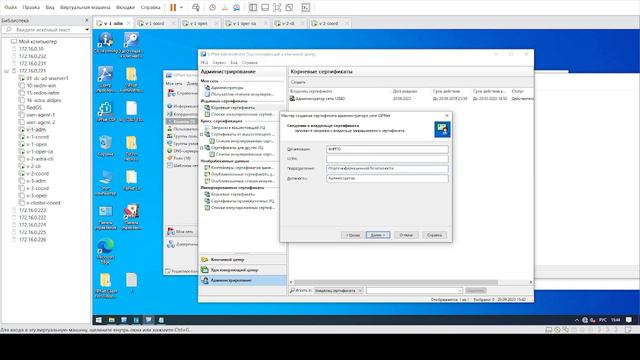This screenshot has height=360, width=640.
Task: Open the snapshot manager icon
Action: point(236,7)
